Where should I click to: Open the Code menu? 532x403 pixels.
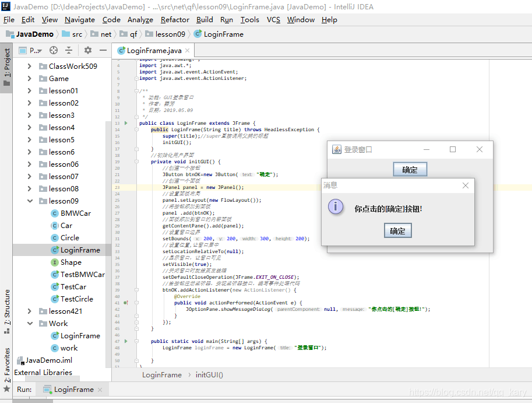pyautogui.click(x=111, y=20)
